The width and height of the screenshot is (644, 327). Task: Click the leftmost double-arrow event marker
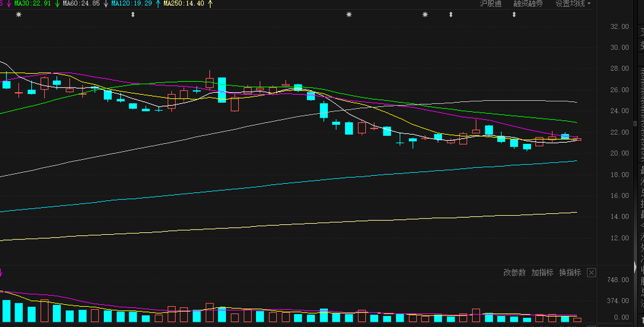[133, 15]
